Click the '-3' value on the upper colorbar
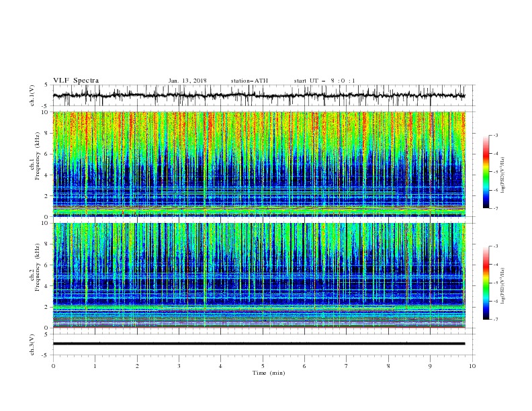The width and height of the screenshot is (532, 411). coord(495,135)
